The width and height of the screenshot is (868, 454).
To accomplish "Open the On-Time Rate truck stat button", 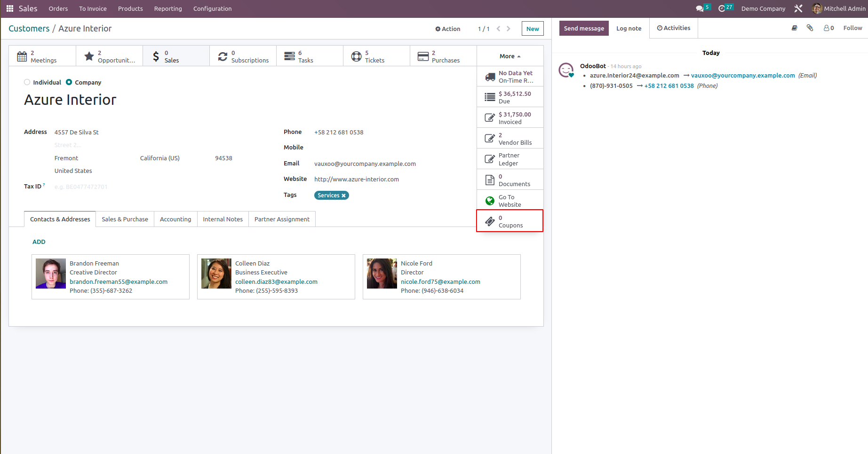I will coord(510,77).
